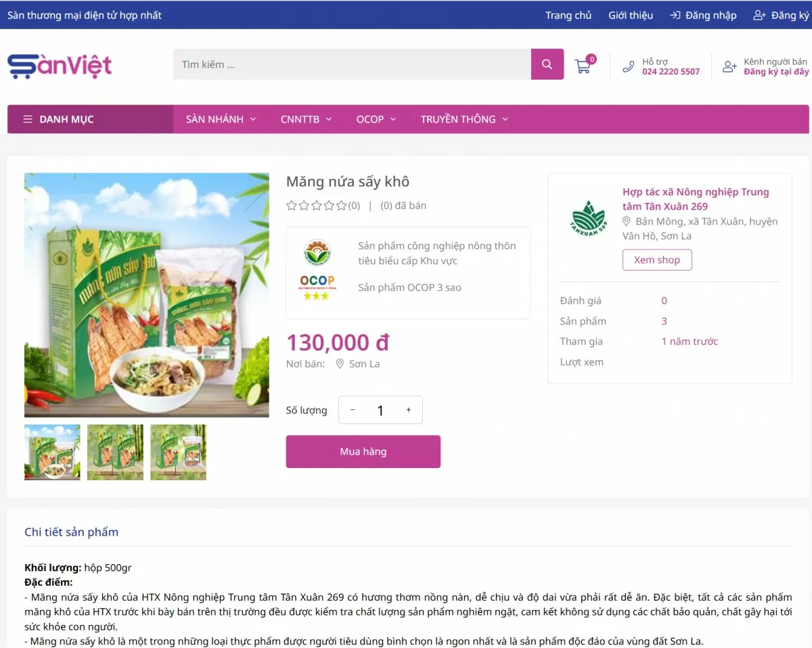Click the Tân Xuân shop logo
Screen dimensions: 812x648
click(x=589, y=217)
